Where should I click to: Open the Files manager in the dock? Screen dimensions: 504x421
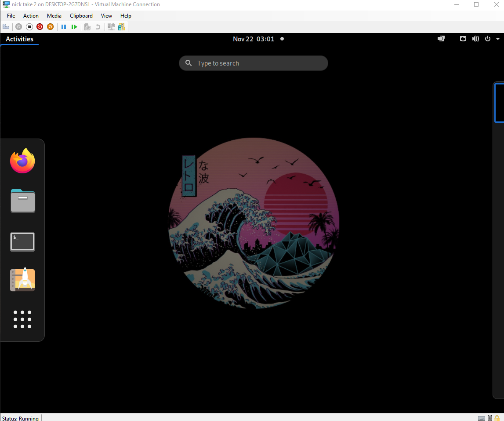pyautogui.click(x=22, y=201)
